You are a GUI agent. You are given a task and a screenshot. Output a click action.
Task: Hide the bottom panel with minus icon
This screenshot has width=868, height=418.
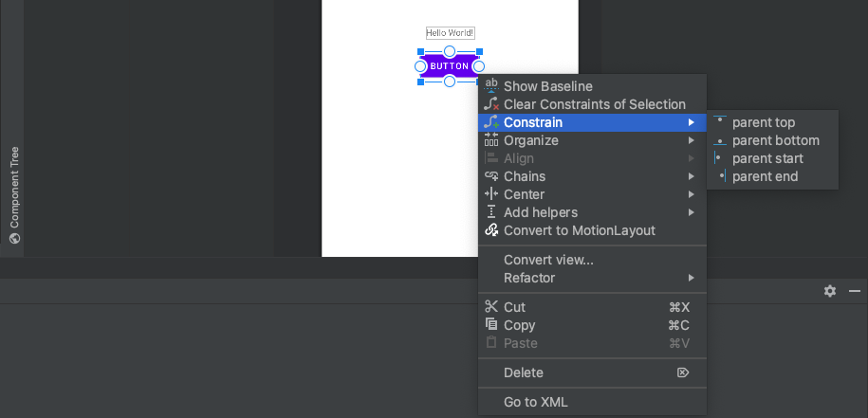pyautogui.click(x=854, y=291)
